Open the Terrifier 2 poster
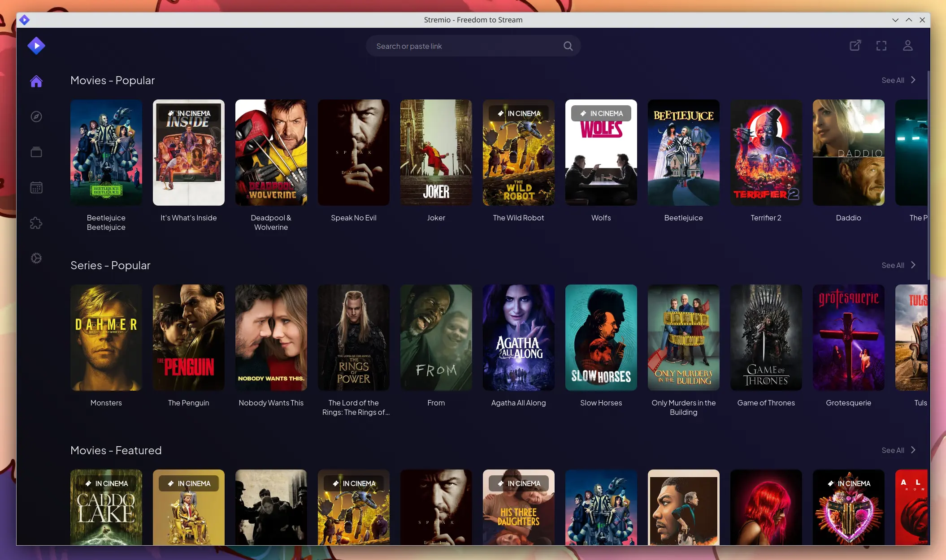This screenshot has width=946, height=560. point(766,152)
